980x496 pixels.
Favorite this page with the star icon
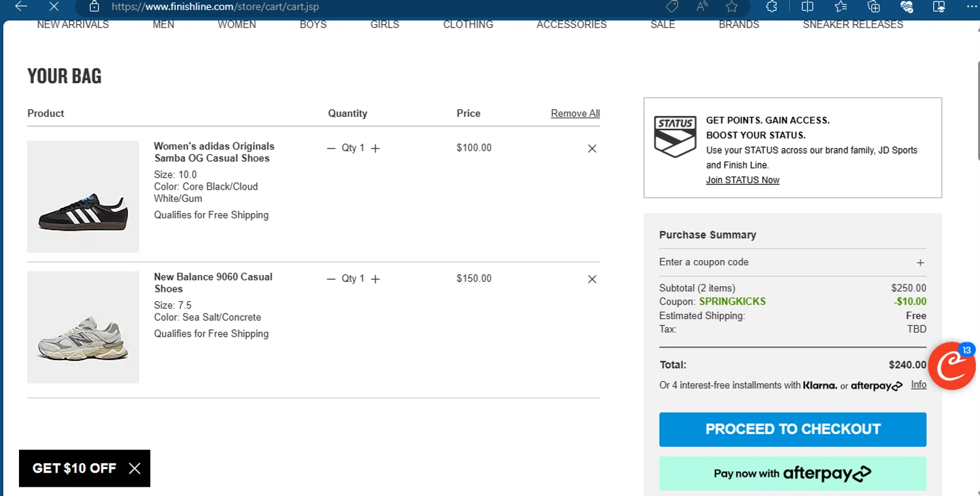point(732,7)
